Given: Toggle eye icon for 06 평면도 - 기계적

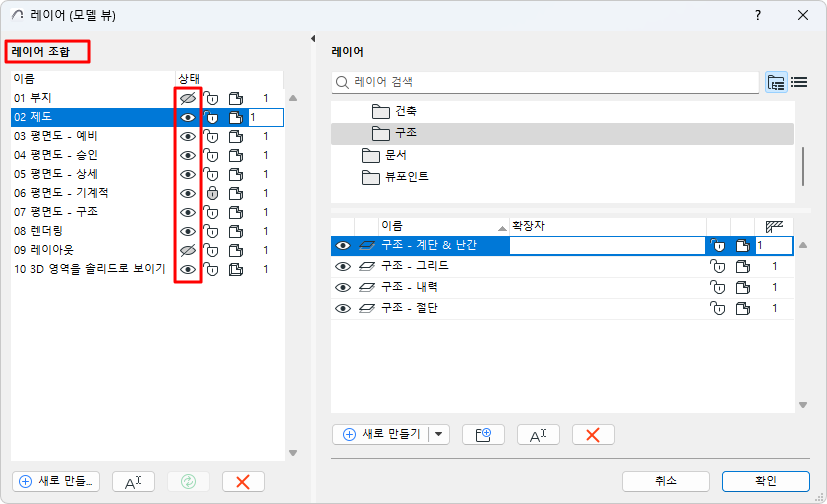Looking at the screenshot, I should (188, 193).
